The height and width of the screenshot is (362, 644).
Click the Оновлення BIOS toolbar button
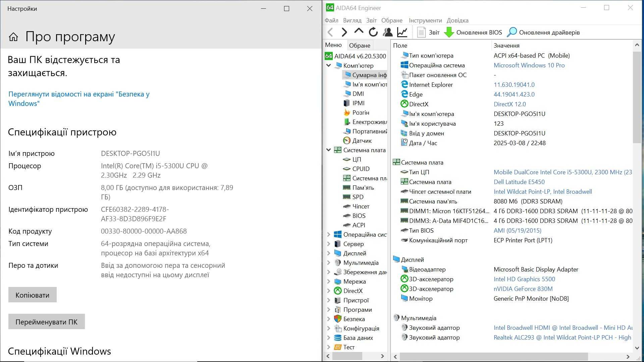(473, 32)
